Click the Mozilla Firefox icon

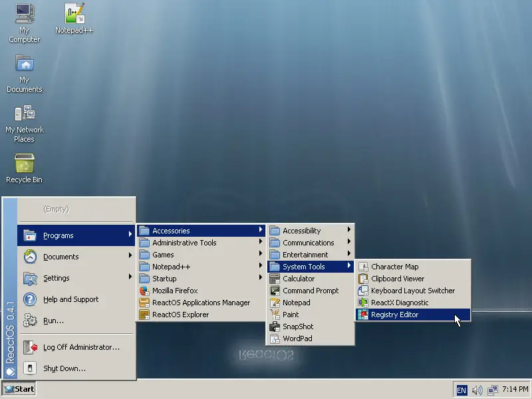(x=144, y=291)
